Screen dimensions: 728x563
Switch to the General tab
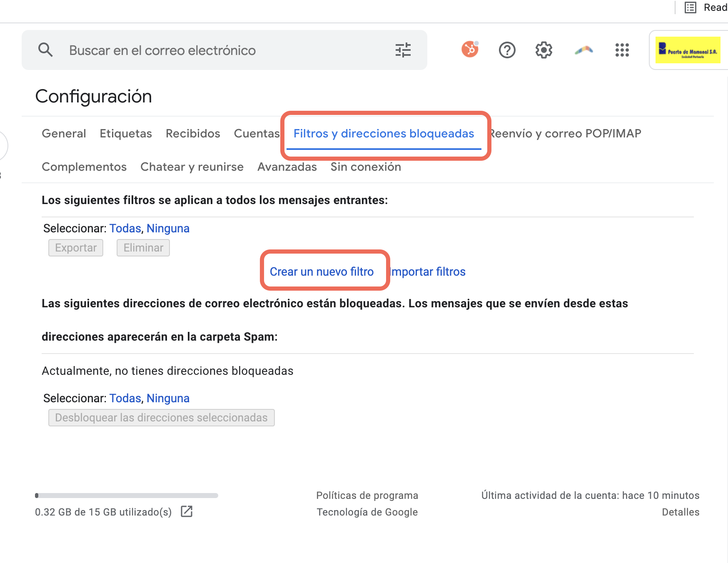pyautogui.click(x=64, y=133)
